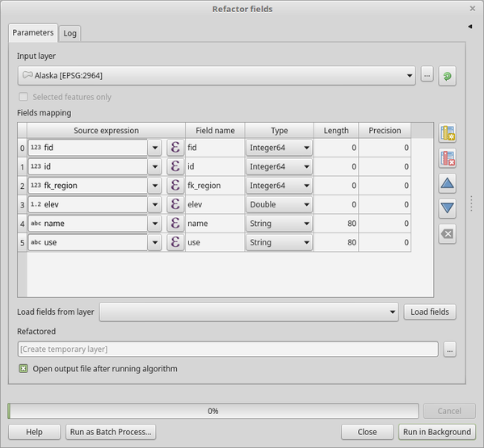This screenshot has height=448, width=484.
Task: Expand source expression dropdown for fk_region
Action: point(154,186)
